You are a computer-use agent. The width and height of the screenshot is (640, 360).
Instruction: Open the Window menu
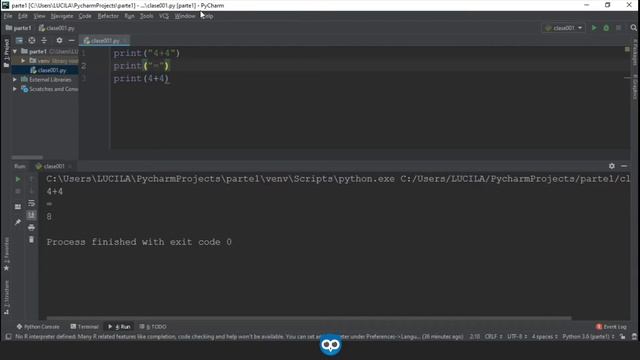coord(184,16)
